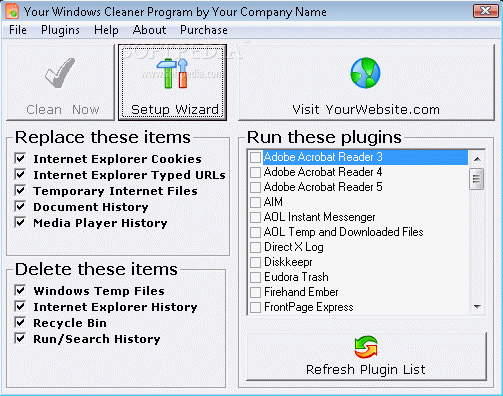Uncheck Windows Temp Files
This screenshot has width=503, height=396.
click(20, 290)
